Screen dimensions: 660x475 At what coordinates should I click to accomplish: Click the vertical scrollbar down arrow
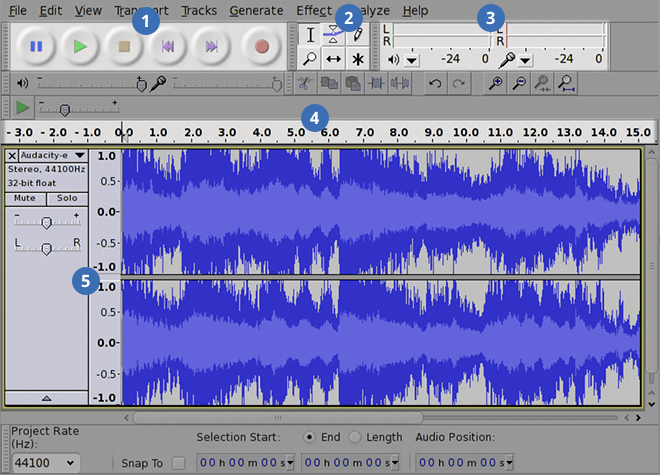tap(651, 404)
